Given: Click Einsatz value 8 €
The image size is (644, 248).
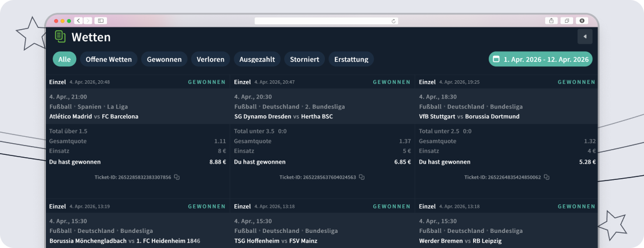Looking at the screenshot, I should pyautogui.click(x=222, y=151).
